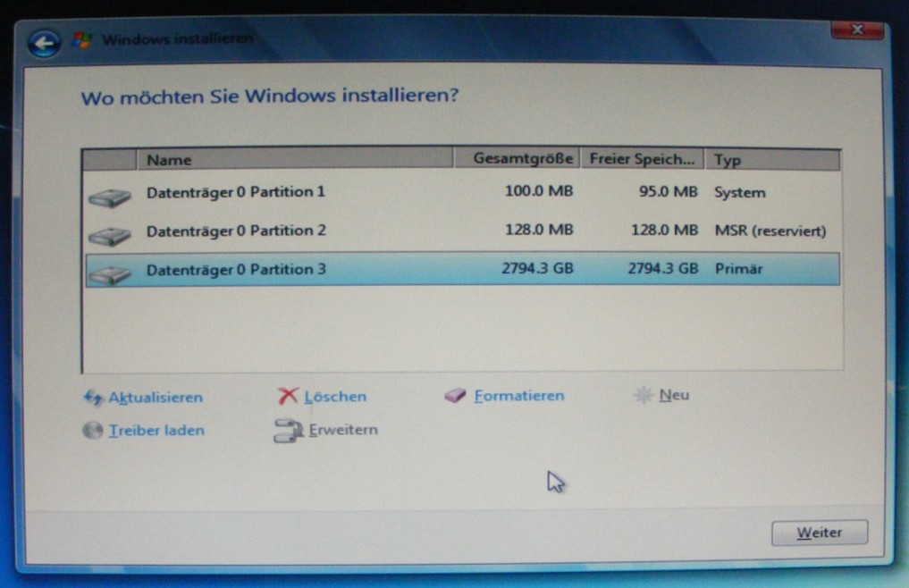Click the red X Löschen icon
The width and height of the screenshot is (909, 588).
tap(288, 396)
